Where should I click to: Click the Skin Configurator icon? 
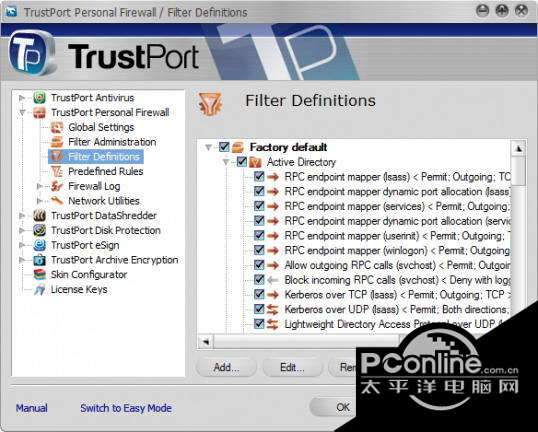(39, 275)
